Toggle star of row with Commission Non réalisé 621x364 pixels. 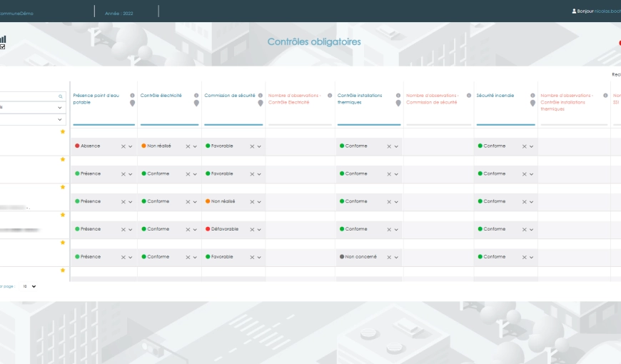[63, 187]
